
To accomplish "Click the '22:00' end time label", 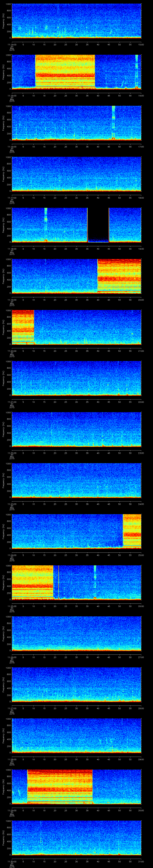I will pos(141,402).
